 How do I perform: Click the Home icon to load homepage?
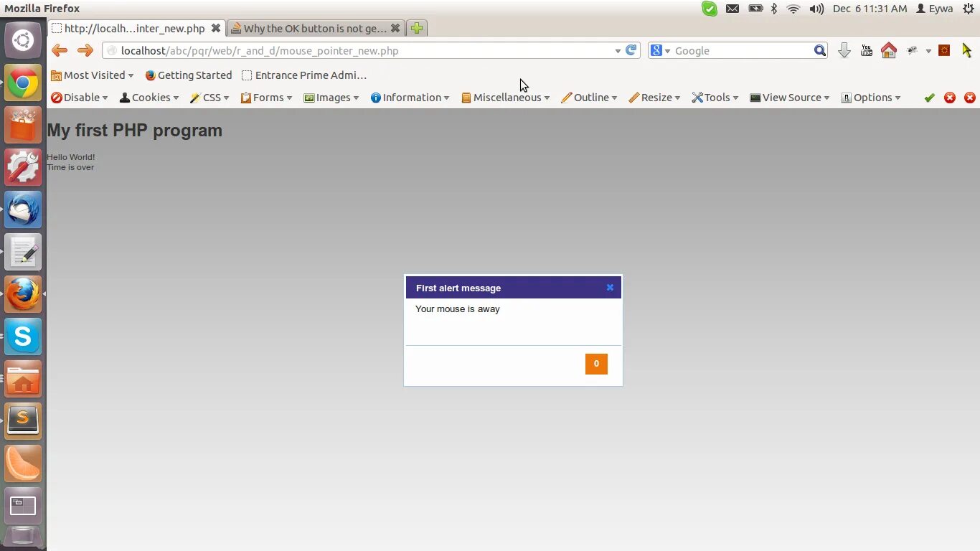889,50
